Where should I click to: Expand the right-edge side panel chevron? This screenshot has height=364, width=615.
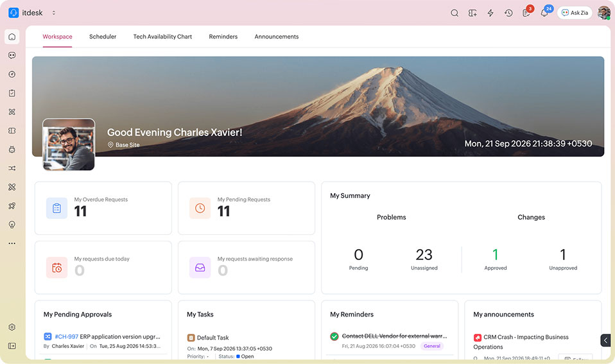605,340
